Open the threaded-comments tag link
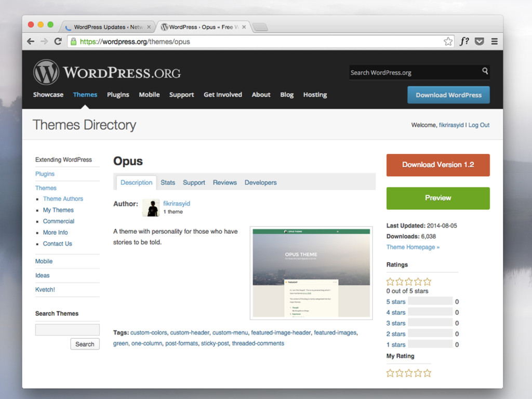Screen dimensions: 532x399 click(258, 343)
